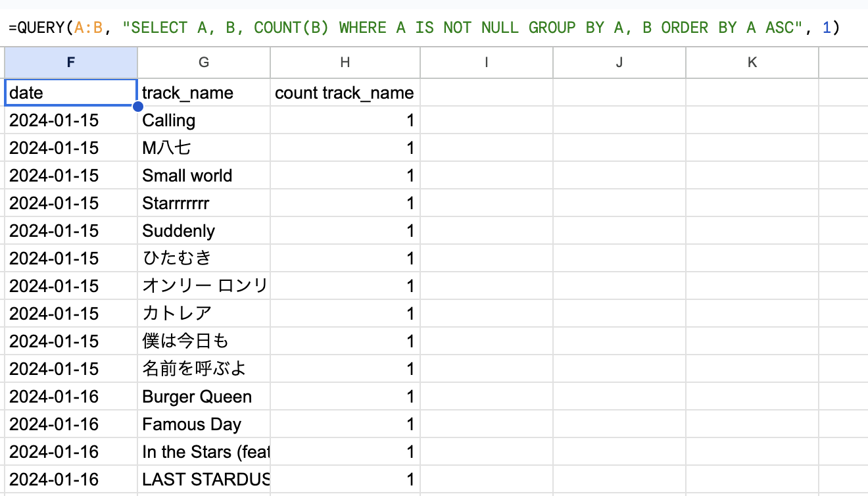The width and height of the screenshot is (868, 496).
Task: Select the 2024-01-15 date beside 名前を呼ぶよ
Action: 71,369
